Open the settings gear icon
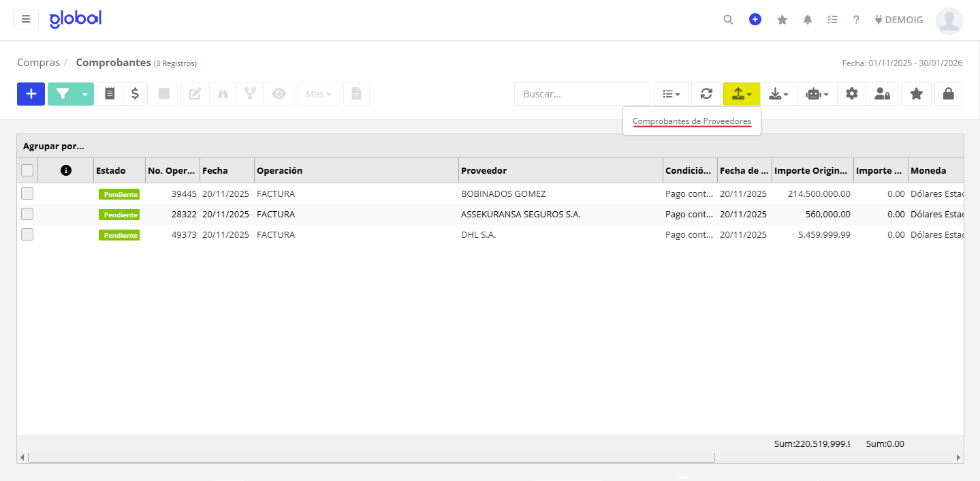This screenshot has height=481, width=980. tap(851, 94)
